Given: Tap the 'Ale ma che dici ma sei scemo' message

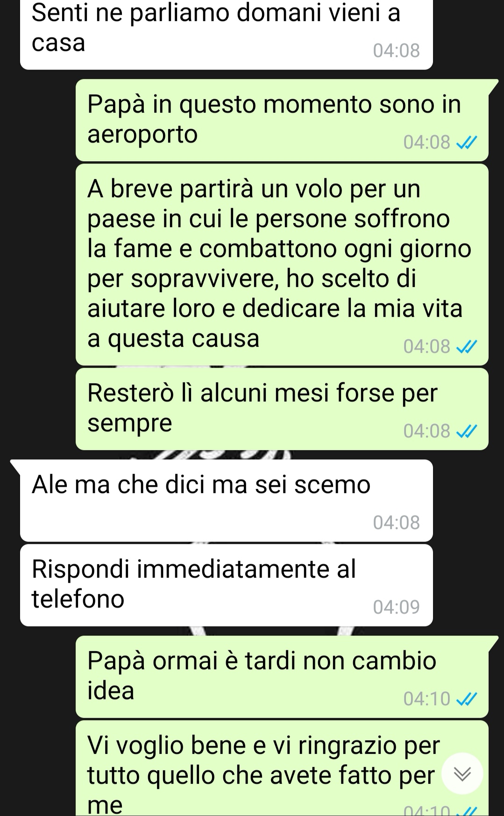Looking at the screenshot, I should (x=227, y=501).
